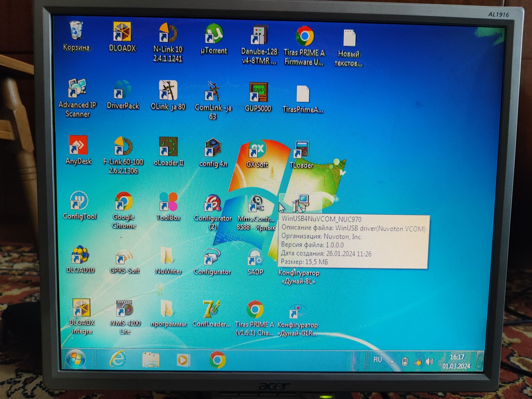Select the WinUSB4NuVCOM_NUC970 installer icon
The width and height of the screenshot is (532, 399).
click(301, 203)
